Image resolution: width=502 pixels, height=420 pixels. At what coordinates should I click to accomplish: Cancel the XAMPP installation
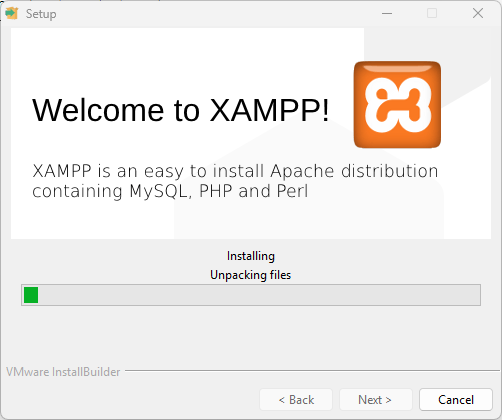pos(456,399)
